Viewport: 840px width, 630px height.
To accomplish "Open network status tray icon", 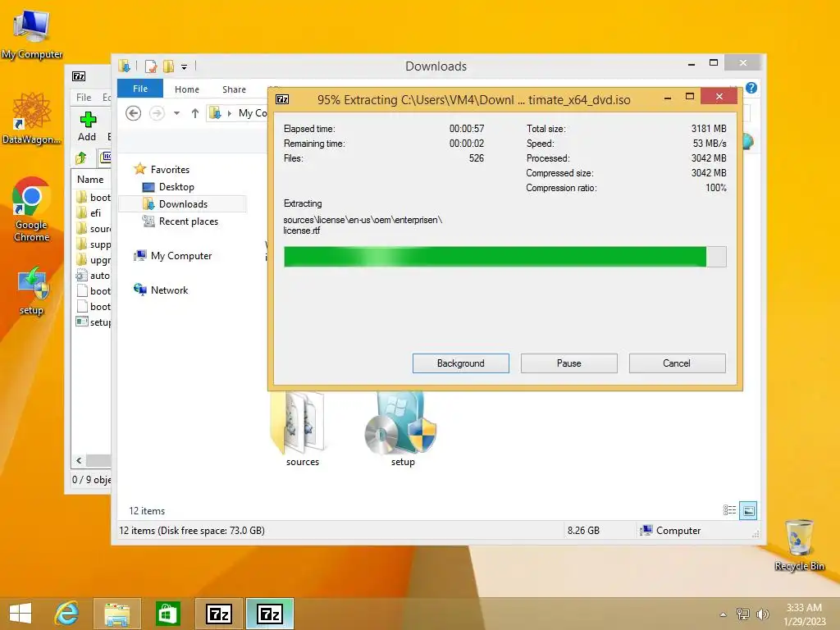I will click(x=742, y=614).
